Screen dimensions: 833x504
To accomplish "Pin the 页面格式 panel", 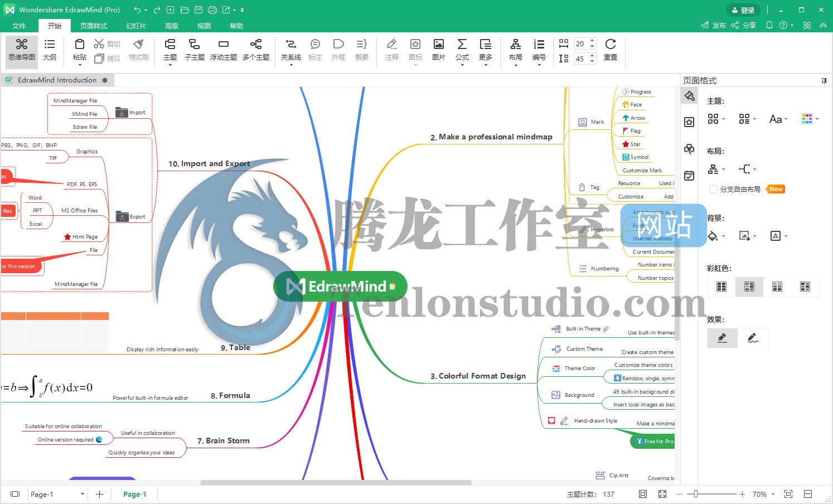I will coord(824,81).
